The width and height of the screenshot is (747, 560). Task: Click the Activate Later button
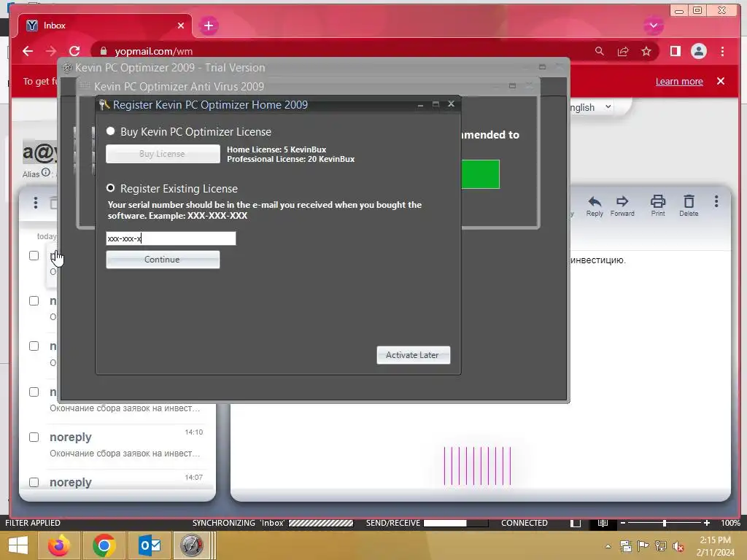tap(413, 355)
